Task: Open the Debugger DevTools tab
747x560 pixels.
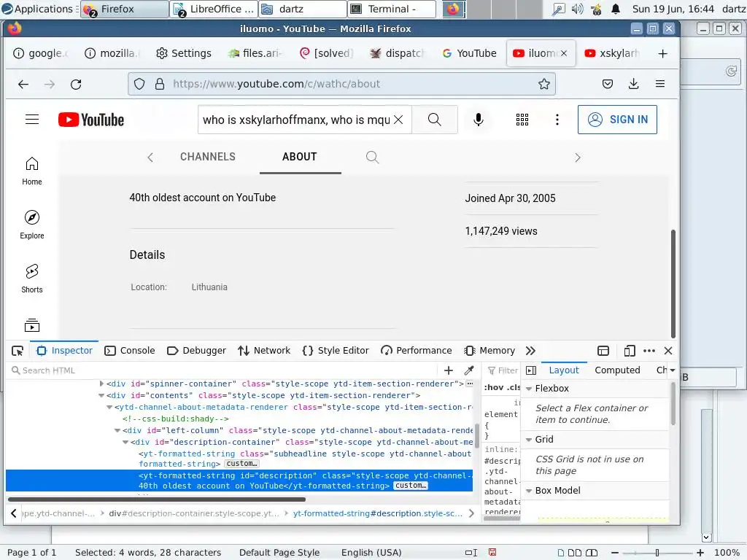Action: point(196,351)
